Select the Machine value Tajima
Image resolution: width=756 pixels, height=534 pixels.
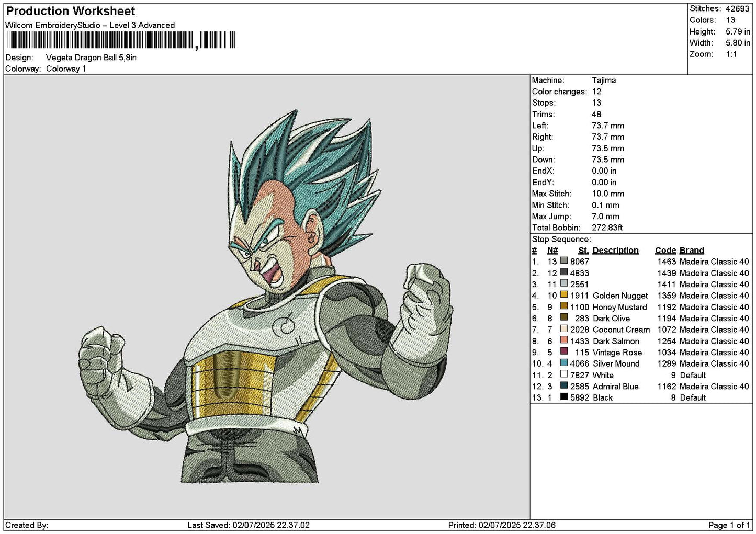(x=604, y=81)
